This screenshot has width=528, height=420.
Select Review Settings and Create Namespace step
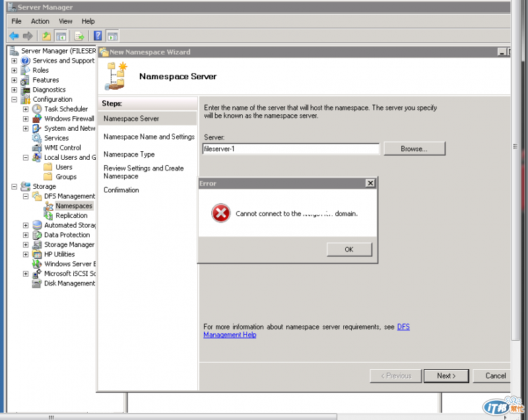(x=143, y=172)
